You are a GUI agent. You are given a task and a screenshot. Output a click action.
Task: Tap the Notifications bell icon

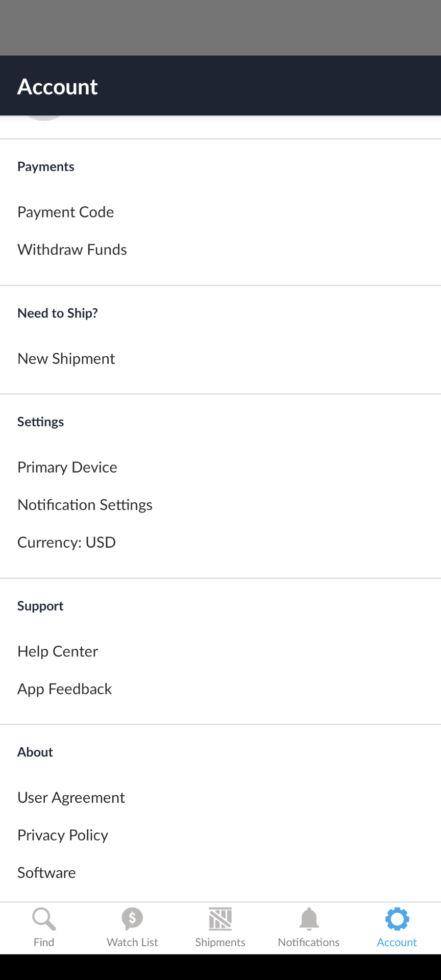[x=308, y=919]
